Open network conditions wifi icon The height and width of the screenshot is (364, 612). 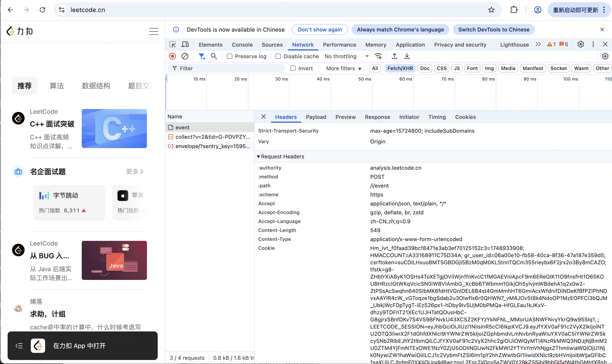(x=378, y=56)
